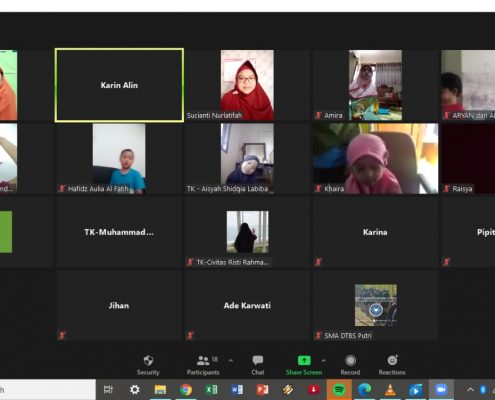Select the Ade Karwati participant tile

(247, 305)
